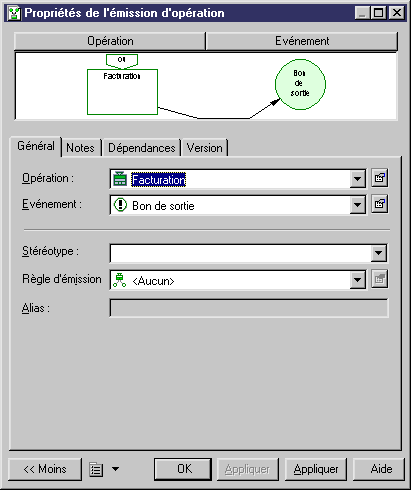
Task: Expand the Règle d'émission dropdown
Action: [x=357, y=280]
